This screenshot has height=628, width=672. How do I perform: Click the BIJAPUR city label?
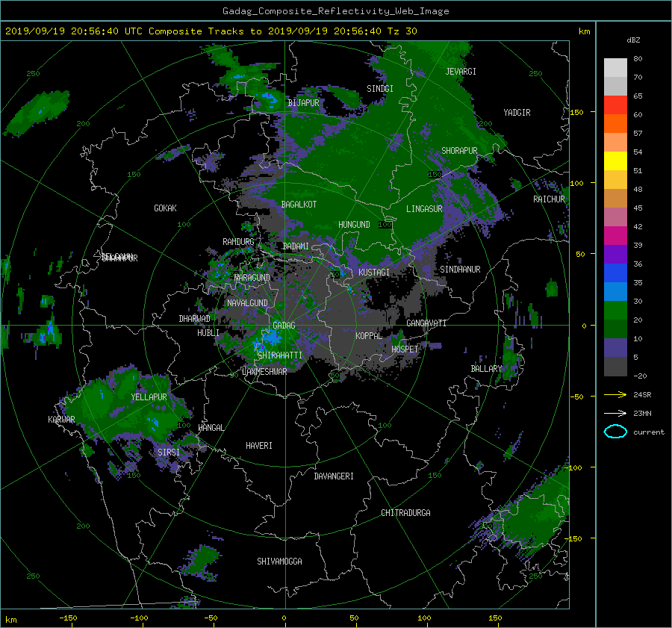(303, 103)
